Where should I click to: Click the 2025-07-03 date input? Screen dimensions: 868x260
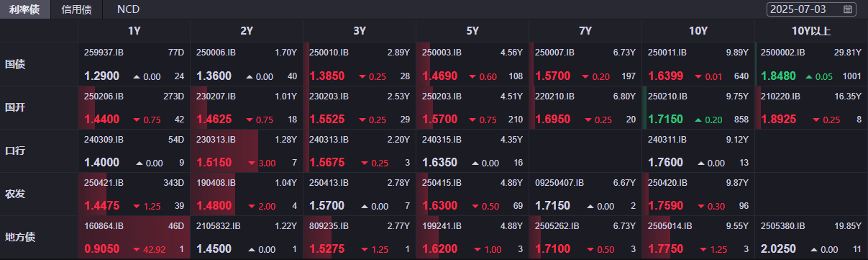coord(811,9)
